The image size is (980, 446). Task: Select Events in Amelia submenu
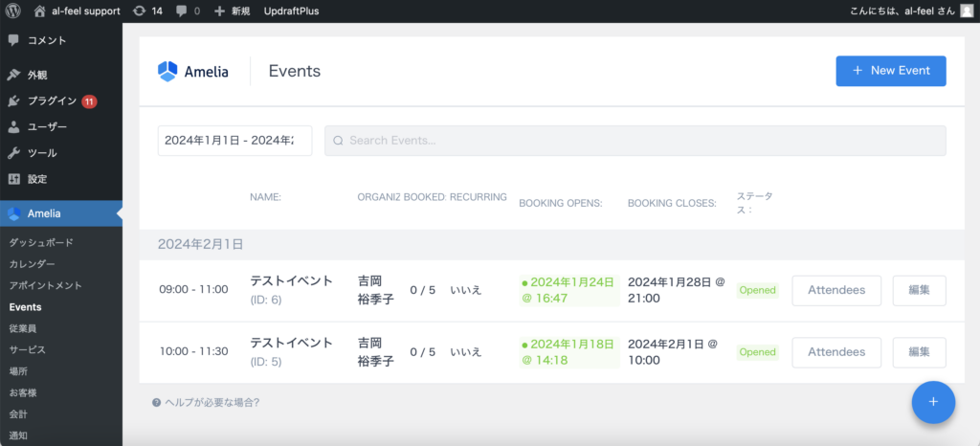tap(25, 307)
